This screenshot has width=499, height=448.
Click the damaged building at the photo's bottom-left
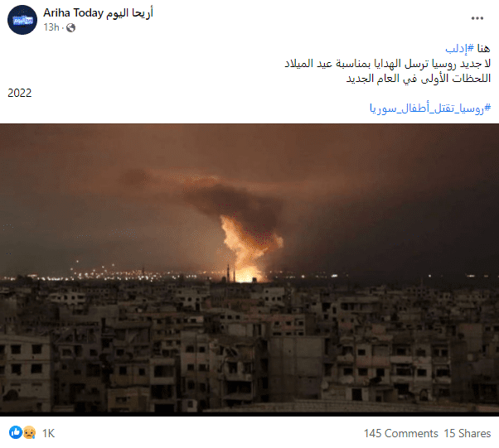pyautogui.click(x=26, y=373)
